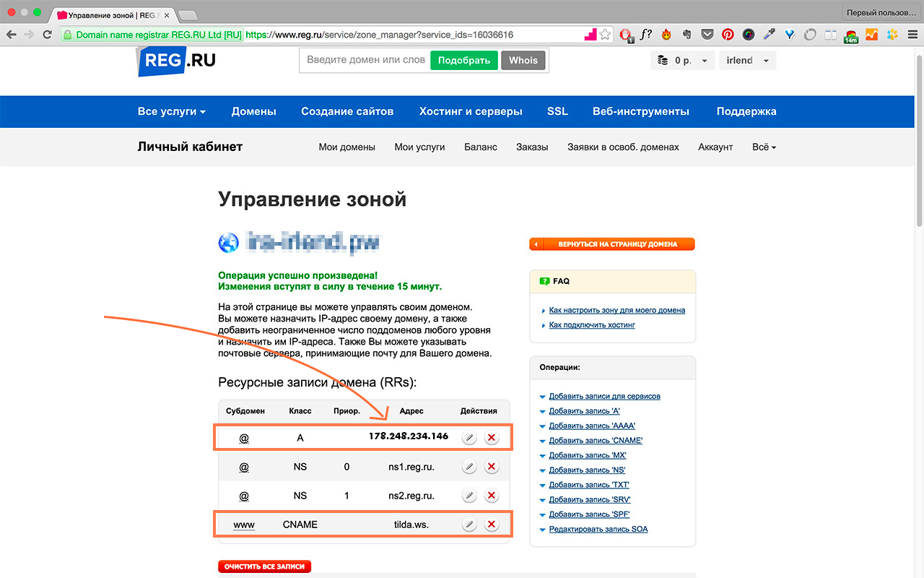Open the SSL menu item
Image resolution: width=924 pixels, height=578 pixels.
click(x=557, y=111)
